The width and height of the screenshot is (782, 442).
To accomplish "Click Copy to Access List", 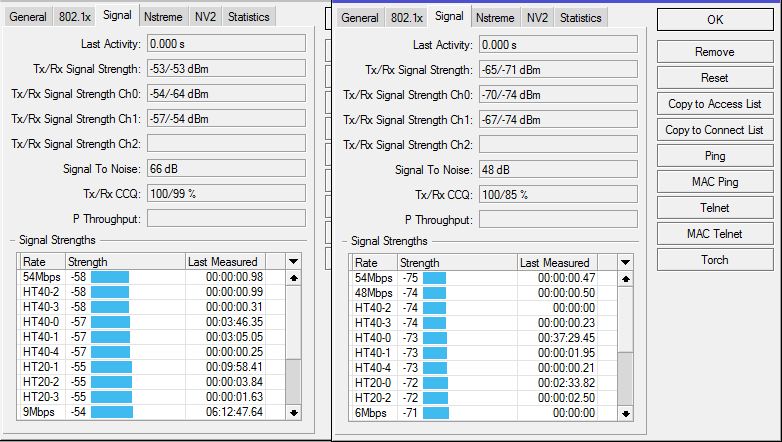I will 715,104.
